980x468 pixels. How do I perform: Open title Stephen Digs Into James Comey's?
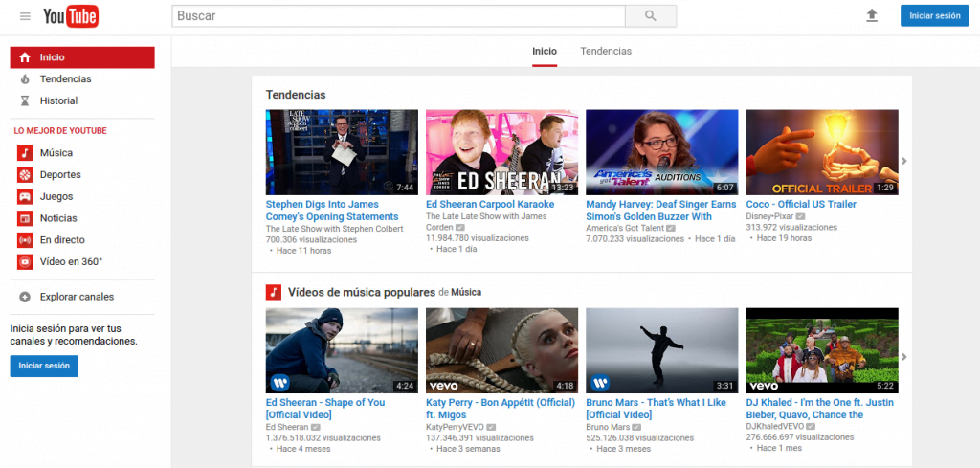coord(332,211)
